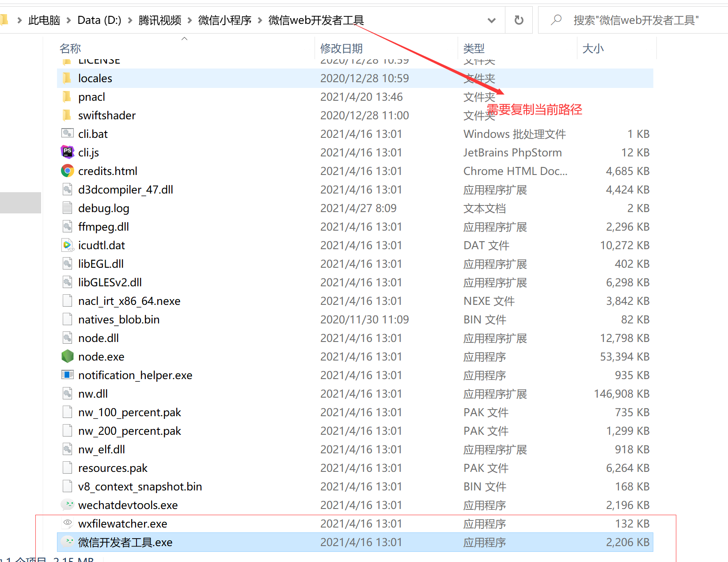
Task: Click the 6,264 KB size cell
Action: pyautogui.click(x=628, y=468)
